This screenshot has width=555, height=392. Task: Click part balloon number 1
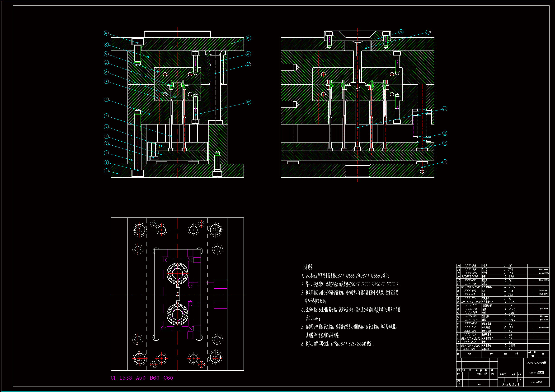[106, 171]
